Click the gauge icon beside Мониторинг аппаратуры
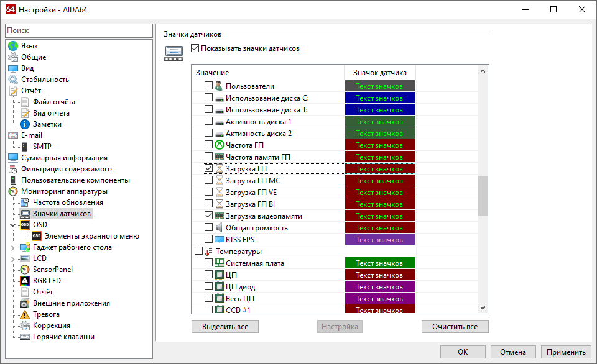 tap(13, 191)
